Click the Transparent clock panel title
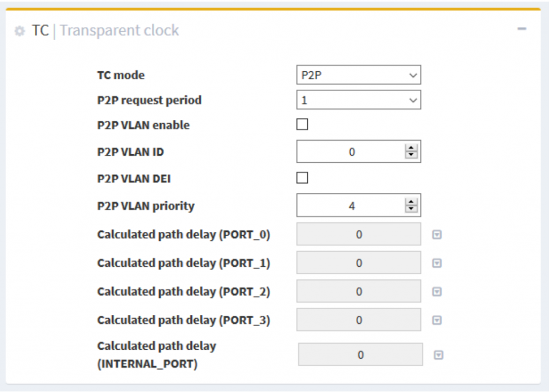549x392 pixels. point(119,31)
